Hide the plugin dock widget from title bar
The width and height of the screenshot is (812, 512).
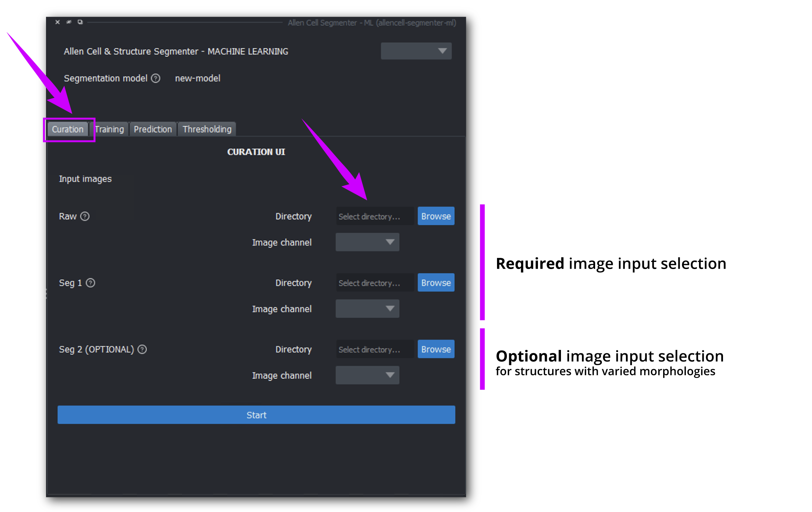pyautogui.click(x=69, y=22)
